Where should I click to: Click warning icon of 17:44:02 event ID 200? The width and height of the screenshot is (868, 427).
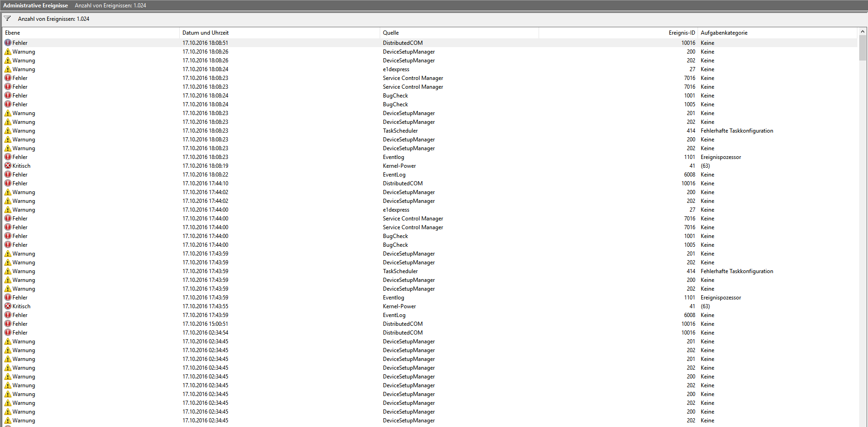8,192
